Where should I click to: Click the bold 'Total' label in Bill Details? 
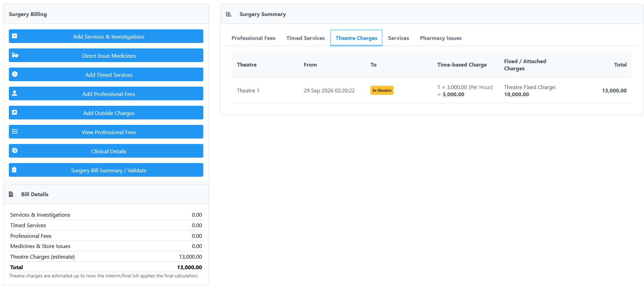pos(16,267)
